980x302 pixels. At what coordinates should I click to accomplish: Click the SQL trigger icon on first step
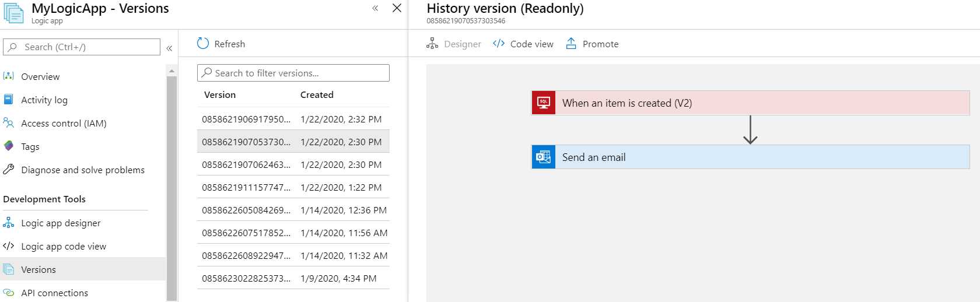(x=544, y=103)
